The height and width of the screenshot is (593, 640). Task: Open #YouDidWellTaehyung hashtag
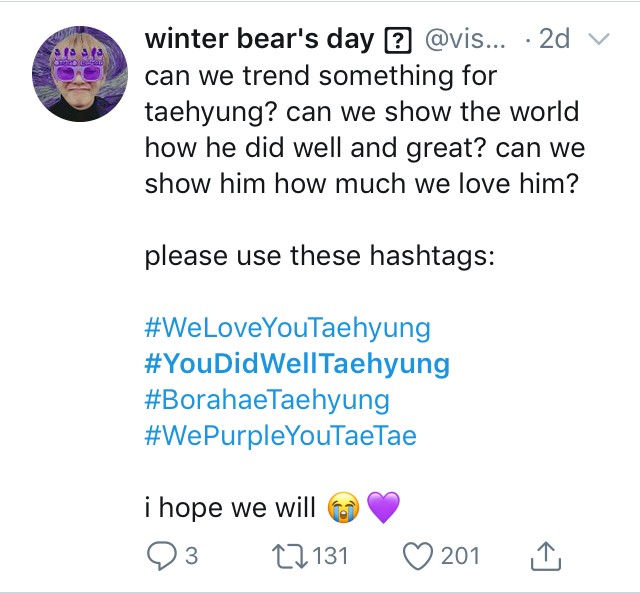tap(297, 364)
